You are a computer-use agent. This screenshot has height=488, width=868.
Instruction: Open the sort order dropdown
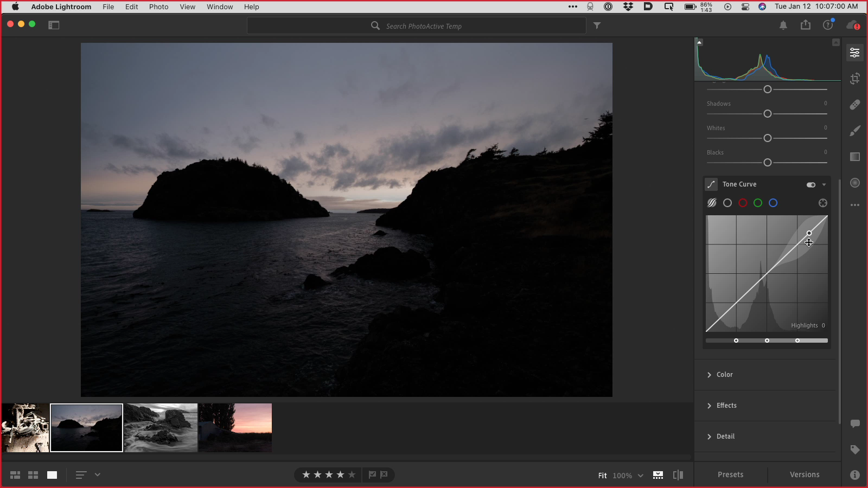(98, 474)
